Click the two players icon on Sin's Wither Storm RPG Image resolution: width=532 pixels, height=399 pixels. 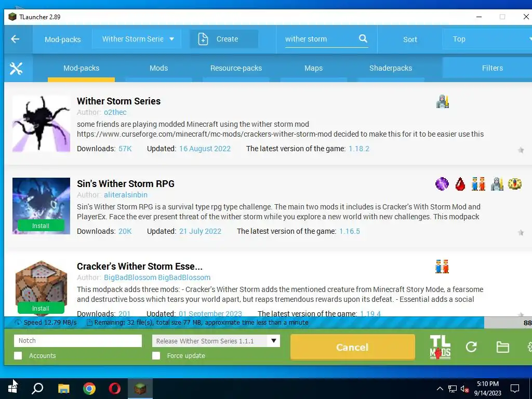pos(478,184)
